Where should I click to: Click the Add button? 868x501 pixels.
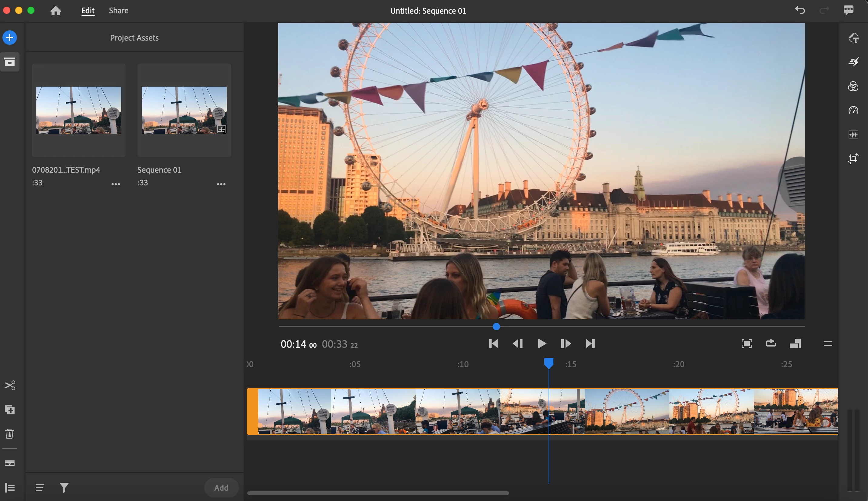(221, 487)
